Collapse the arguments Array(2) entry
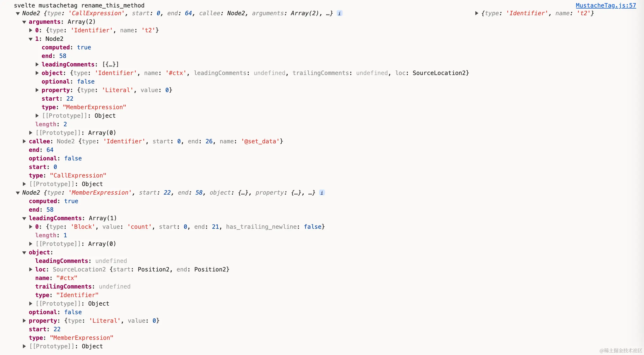644x355 pixels. (x=24, y=22)
